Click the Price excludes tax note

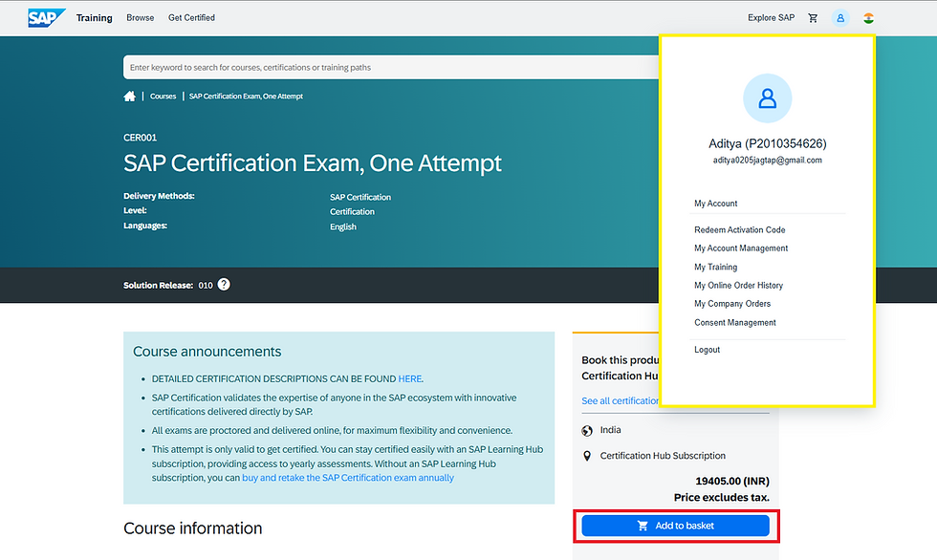[x=721, y=498]
